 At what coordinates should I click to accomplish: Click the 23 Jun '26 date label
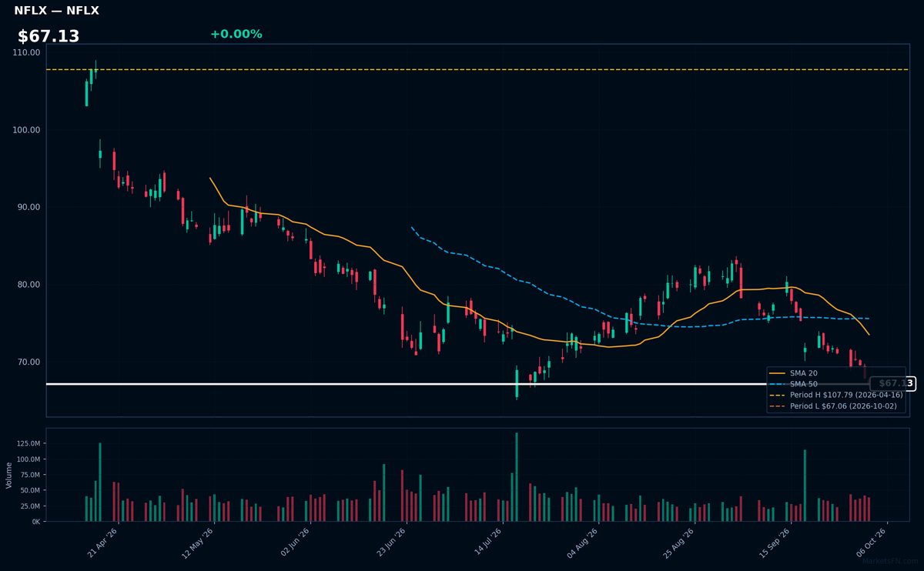click(391, 541)
